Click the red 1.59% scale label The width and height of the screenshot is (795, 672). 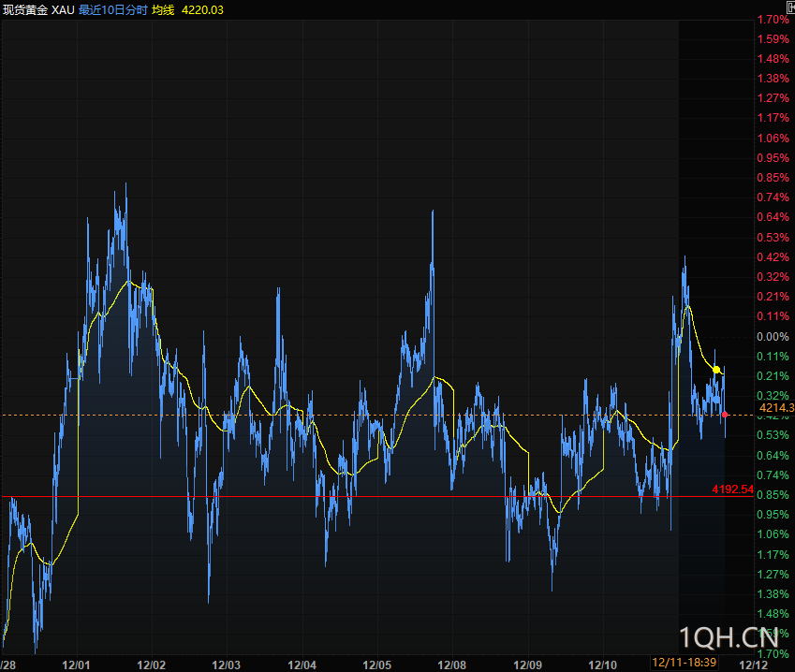tap(773, 39)
